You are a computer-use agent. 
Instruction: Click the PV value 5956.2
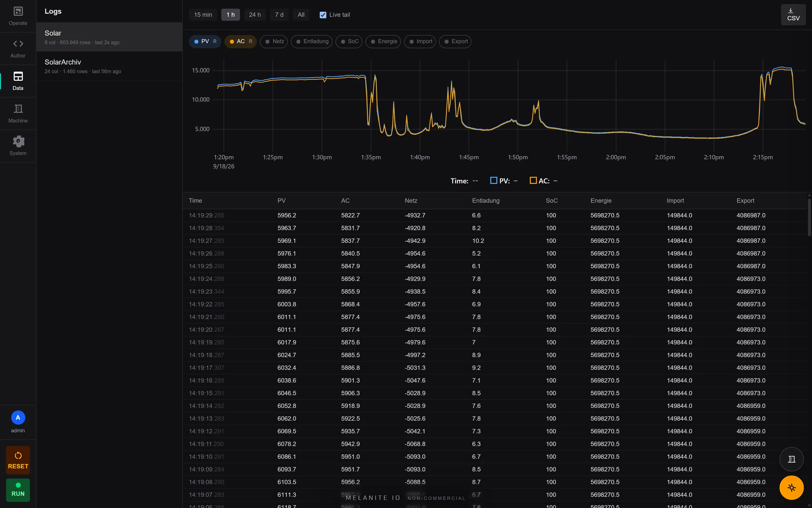287,215
